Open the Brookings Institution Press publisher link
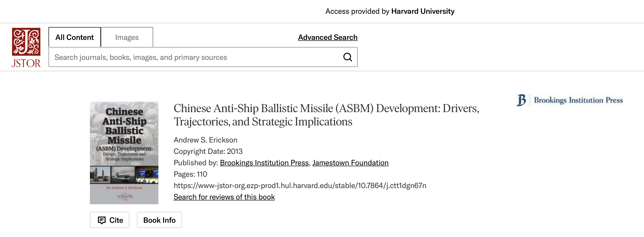The image size is (644, 237). pyautogui.click(x=264, y=163)
